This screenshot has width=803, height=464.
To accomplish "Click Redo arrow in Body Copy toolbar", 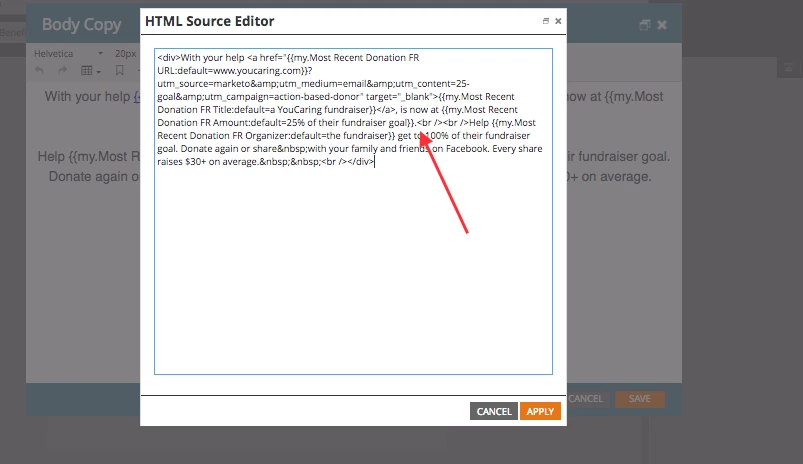I will tap(63, 71).
